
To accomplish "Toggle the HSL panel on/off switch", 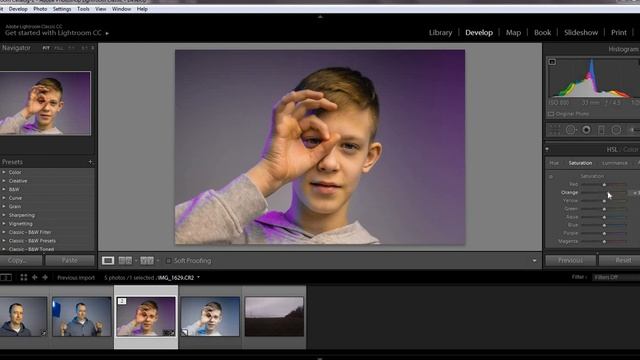I will (x=547, y=149).
